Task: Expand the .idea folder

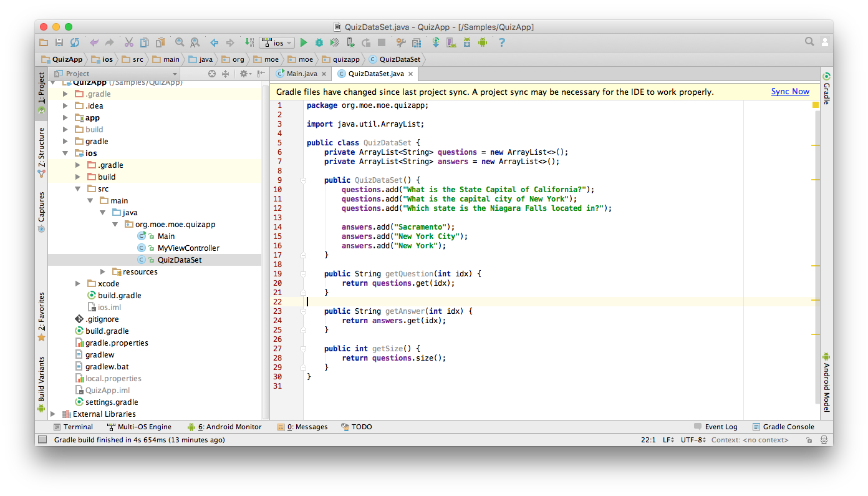Action: coord(65,105)
